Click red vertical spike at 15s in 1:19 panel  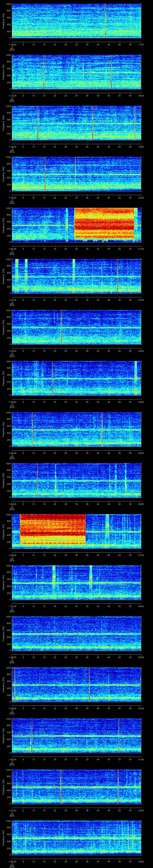pos(45,174)
